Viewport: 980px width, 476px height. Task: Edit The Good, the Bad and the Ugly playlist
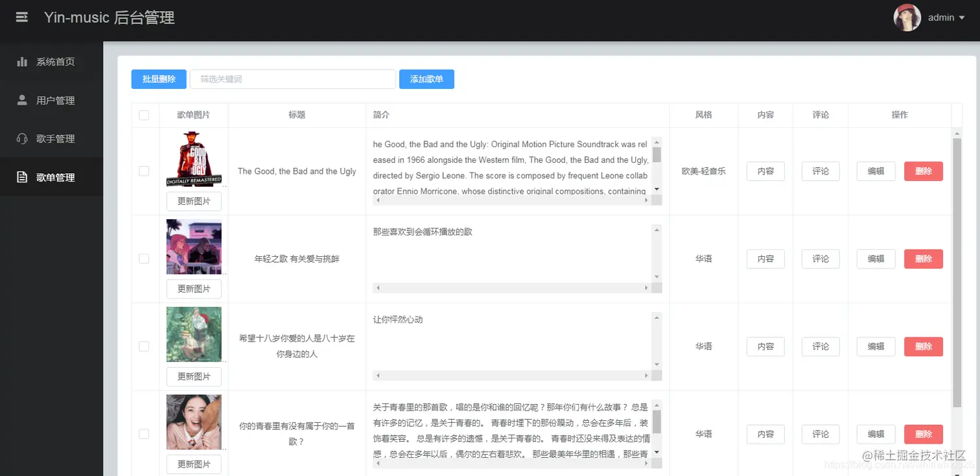coord(876,171)
